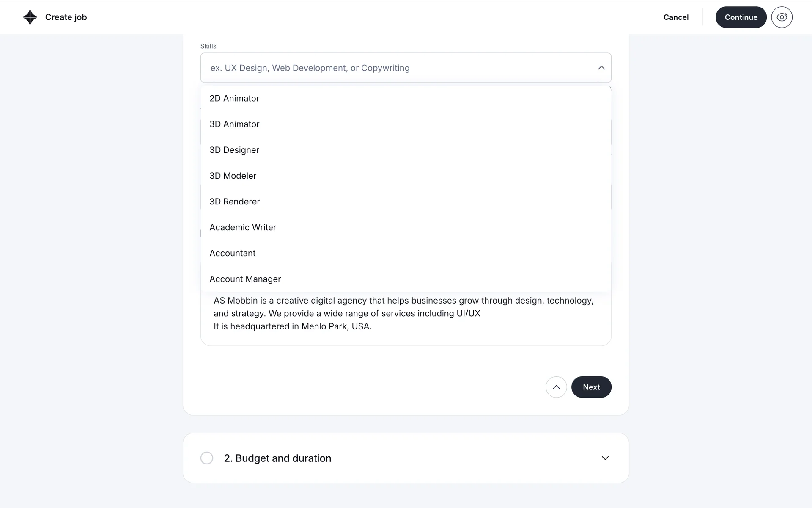Pick the Accountant skill option
The height and width of the screenshot is (508, 812).
point(233,253)
